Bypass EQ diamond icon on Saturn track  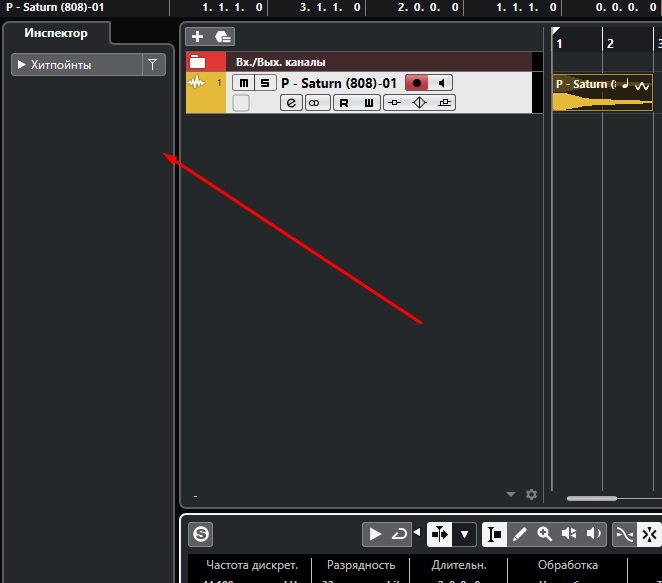coord(419,103)
